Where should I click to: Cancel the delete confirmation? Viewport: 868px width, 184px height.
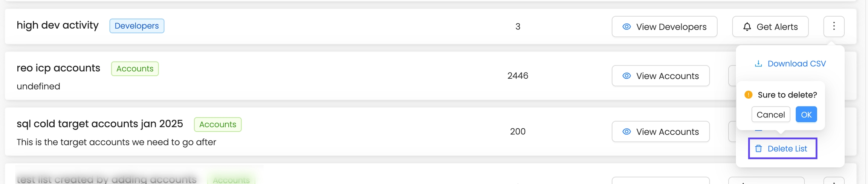[x=770, y=115]
